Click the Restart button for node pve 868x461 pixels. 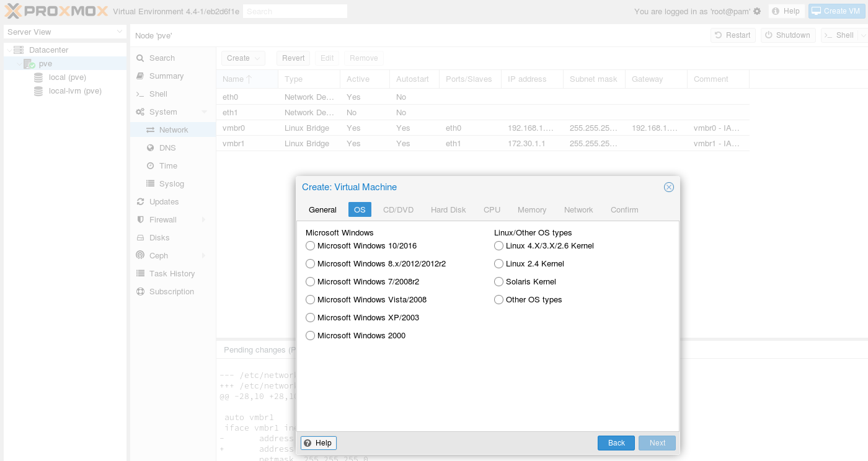click(732, 35)
